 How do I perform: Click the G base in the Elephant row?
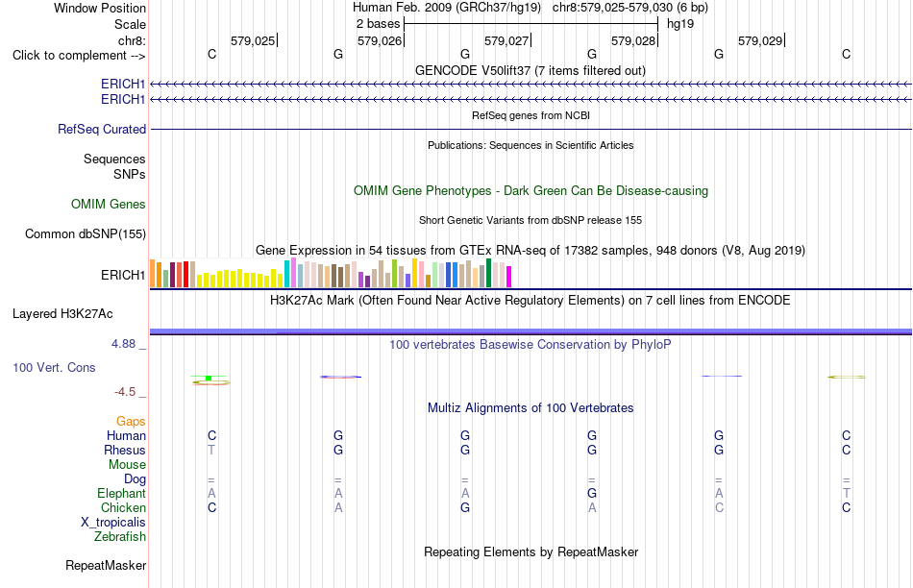pos(592,494)
